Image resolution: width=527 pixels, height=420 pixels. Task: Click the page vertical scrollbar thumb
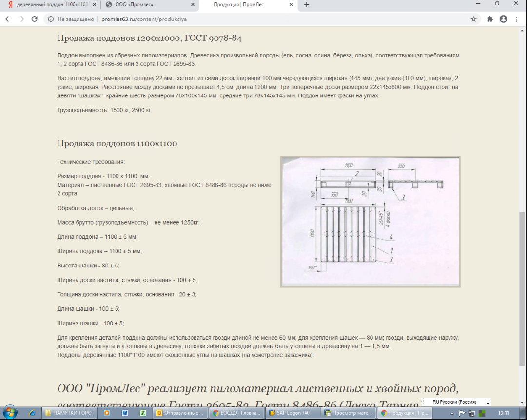pyautogui.click(x=522, y=289)
